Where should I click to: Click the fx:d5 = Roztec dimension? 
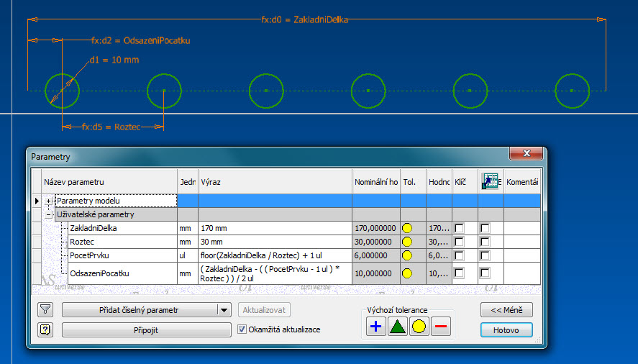point(111,127)
